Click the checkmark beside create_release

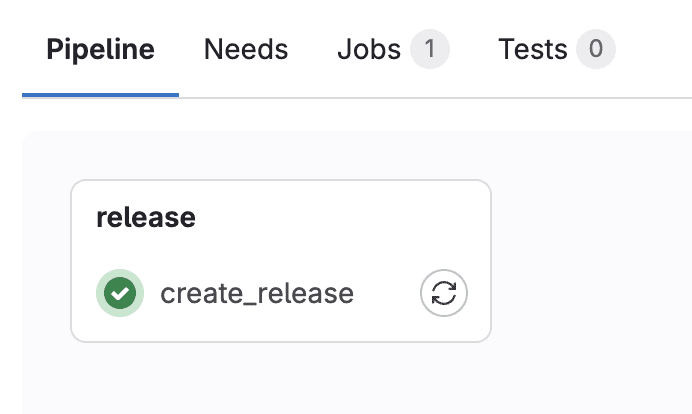click(120, 293)
